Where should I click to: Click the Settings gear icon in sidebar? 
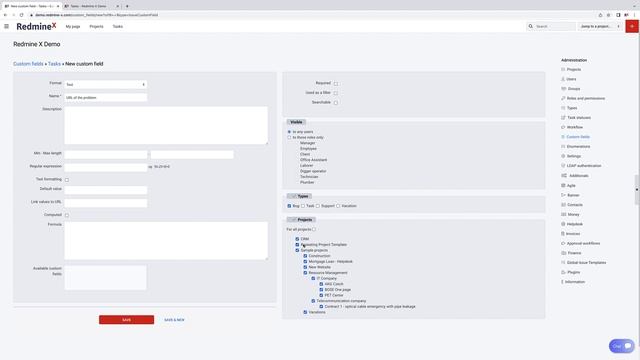point(563,156)
